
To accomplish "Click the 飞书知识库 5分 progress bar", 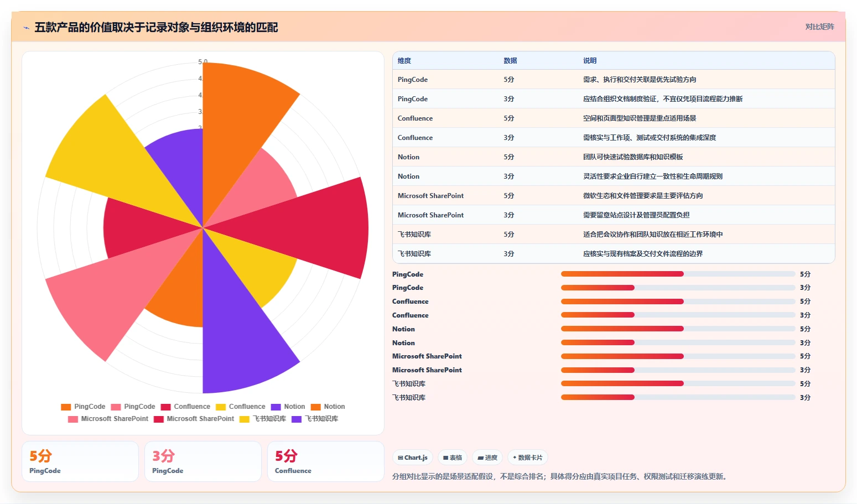I will (678, 383).
